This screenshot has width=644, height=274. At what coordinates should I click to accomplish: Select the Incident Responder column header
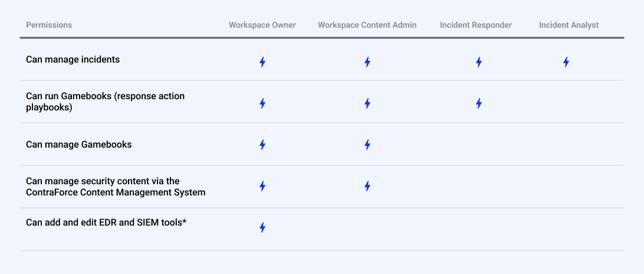coord(476,25)
